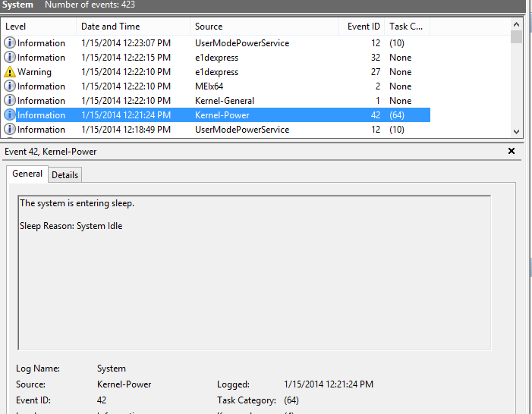Viewport: 532px width, 414px height.
Task: Click the info icon on the Kernel-General event row
Action: pyautogui.click(x=10, y=101)
